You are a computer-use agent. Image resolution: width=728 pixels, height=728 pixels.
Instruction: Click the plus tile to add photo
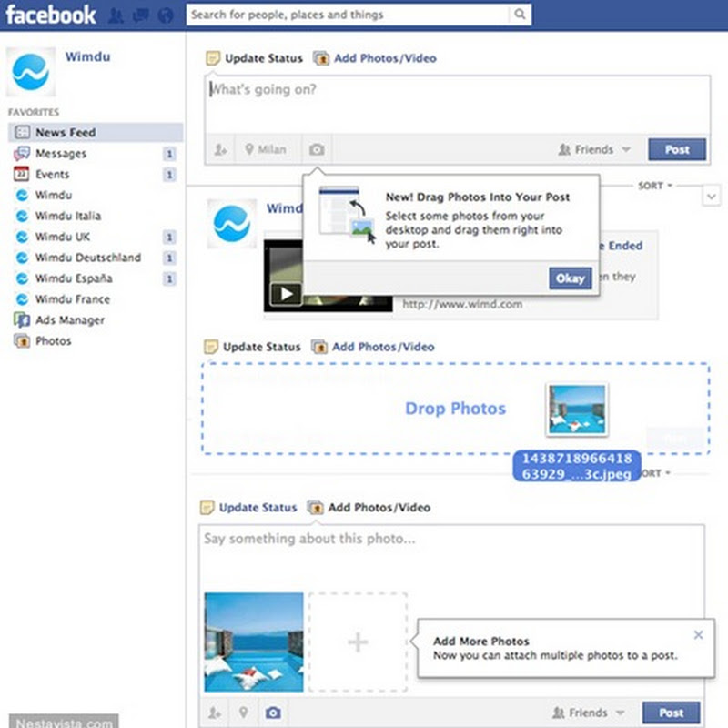tap(358, 642)
